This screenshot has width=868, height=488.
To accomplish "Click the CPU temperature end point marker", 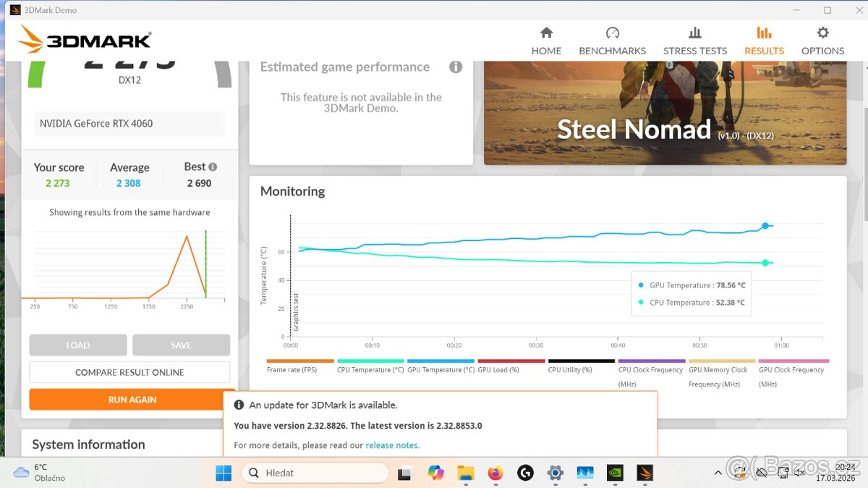I will coord(765,263).
